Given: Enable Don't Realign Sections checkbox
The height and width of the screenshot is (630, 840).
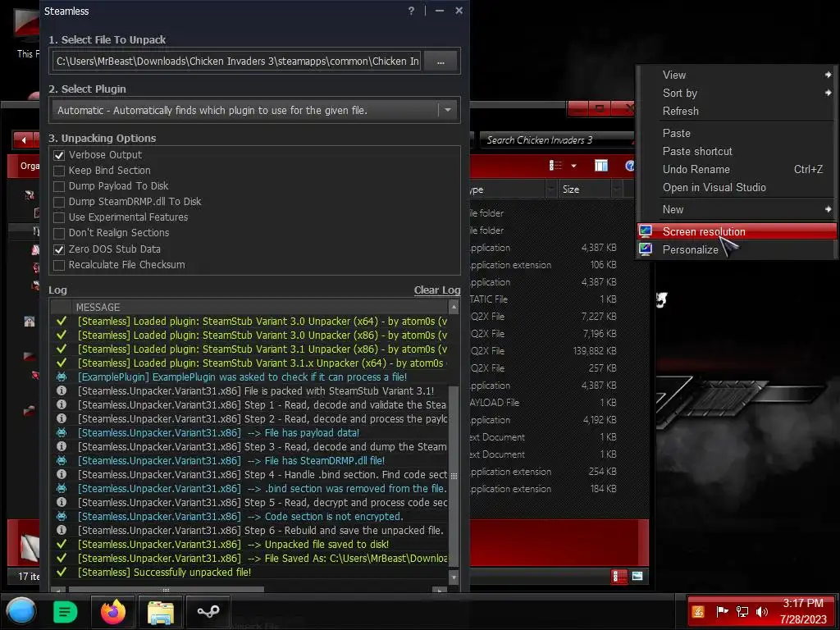Looking at the screenshot, I should [59, 234].
